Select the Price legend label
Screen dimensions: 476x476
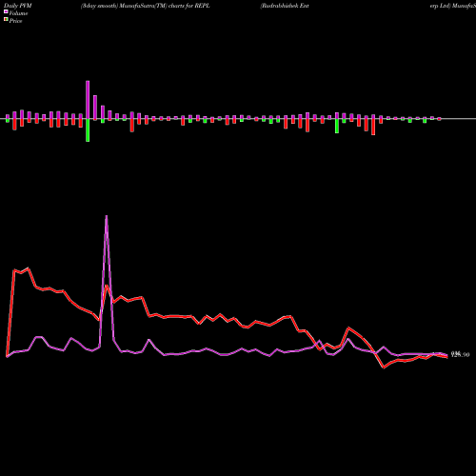(15, 21)
